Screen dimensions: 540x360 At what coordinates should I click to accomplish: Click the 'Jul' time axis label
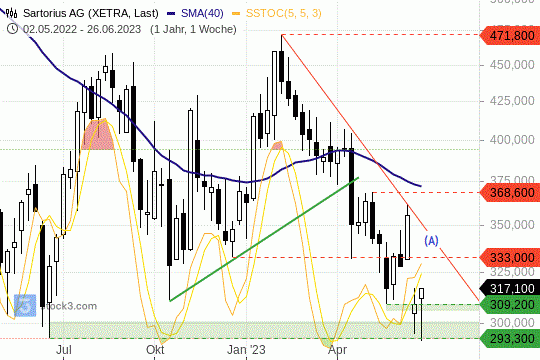[64, 350]
